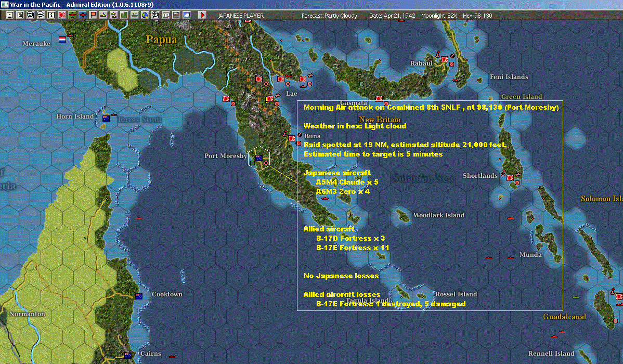Click the JAPANESE PLAYER status text
This screenshot has width=623, height=364.
(x=241, y=16)
